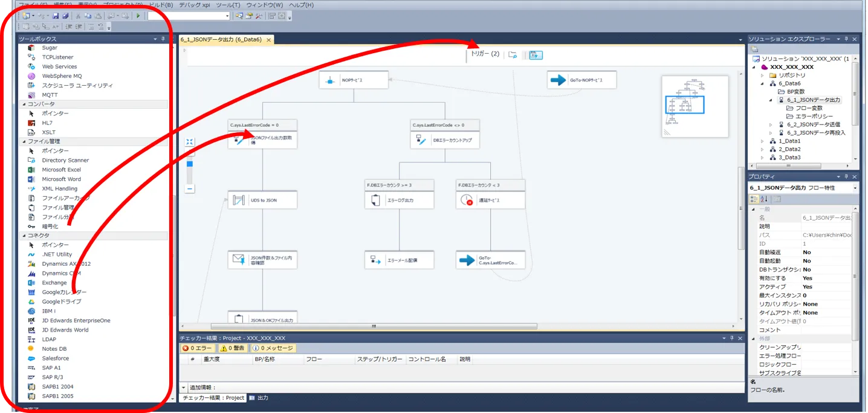Click the zoom slider handle on canvas
Screen dimensions: 868x413
click(190, 164)
